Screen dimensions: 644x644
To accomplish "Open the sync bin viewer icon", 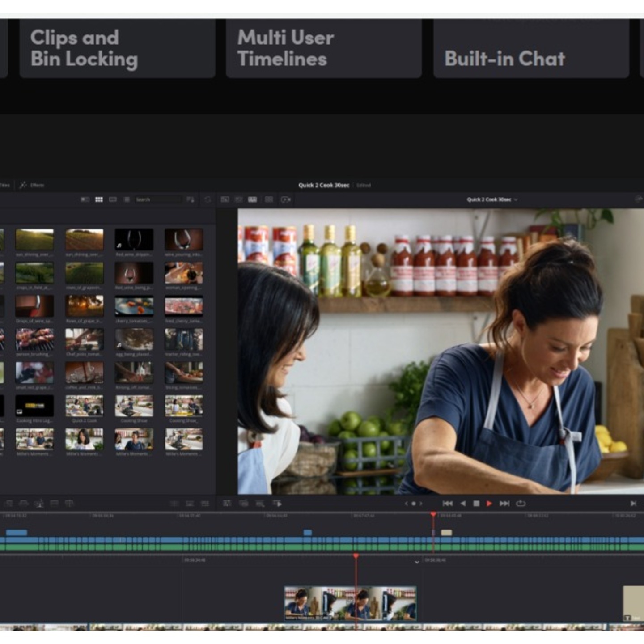I will tap(269, 199).
